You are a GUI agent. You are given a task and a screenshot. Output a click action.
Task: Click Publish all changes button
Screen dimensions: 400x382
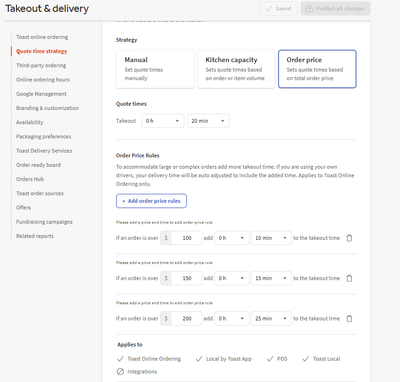click(335, 9)
